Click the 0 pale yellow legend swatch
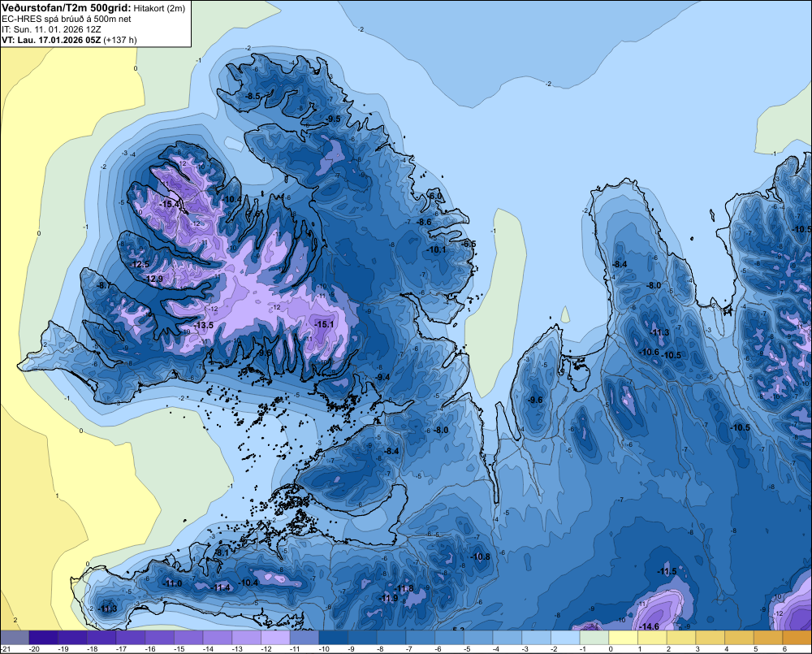Screen dimensions: 812x654 click(624, 638)
